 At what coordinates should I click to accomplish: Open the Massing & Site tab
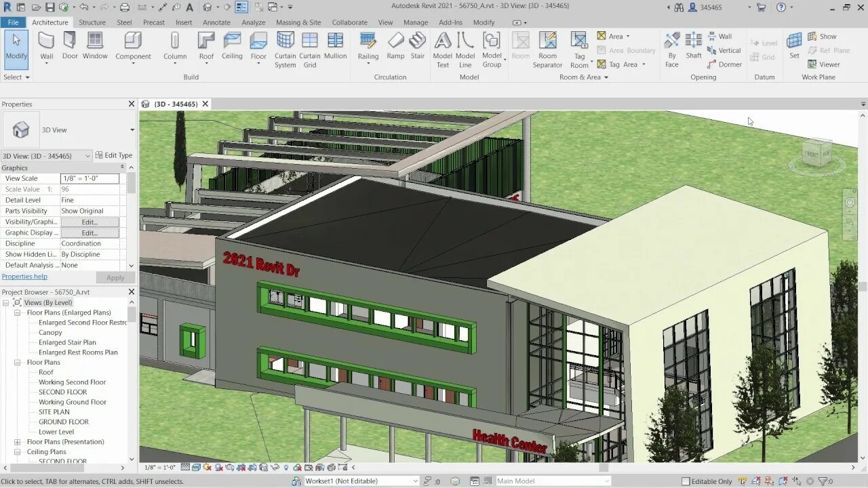[298, 22]
